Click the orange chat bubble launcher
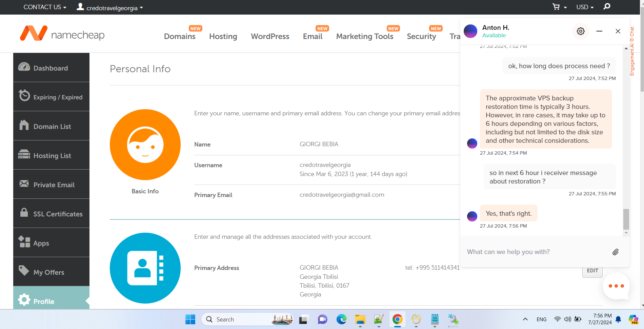This screenshot has height=329, width=644. tap(616, 286)
